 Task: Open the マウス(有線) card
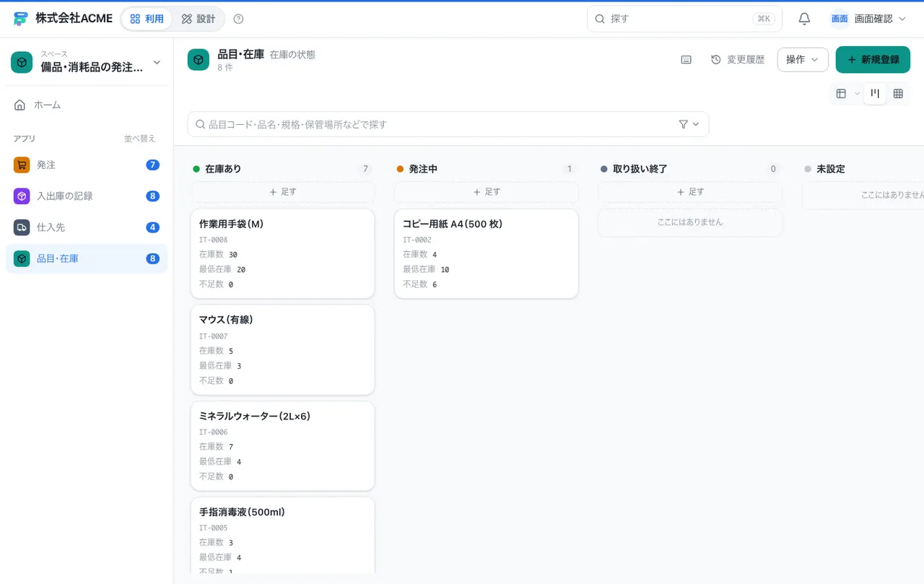[x=282, y=349]
